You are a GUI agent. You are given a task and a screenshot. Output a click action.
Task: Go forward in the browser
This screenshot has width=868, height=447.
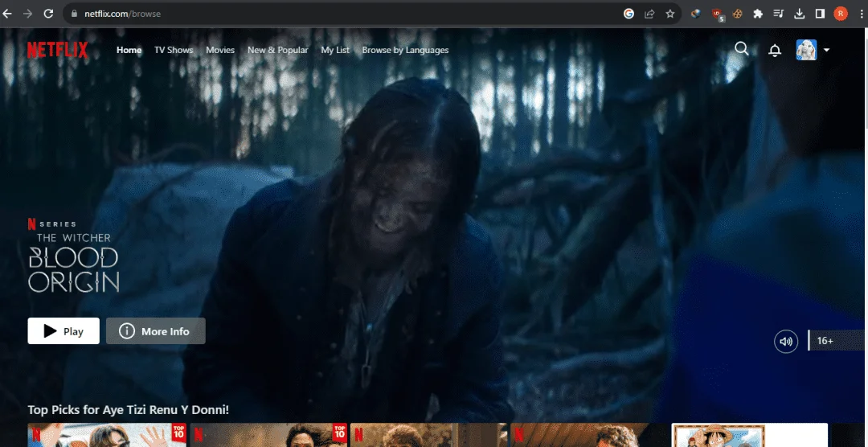(27, 14)
